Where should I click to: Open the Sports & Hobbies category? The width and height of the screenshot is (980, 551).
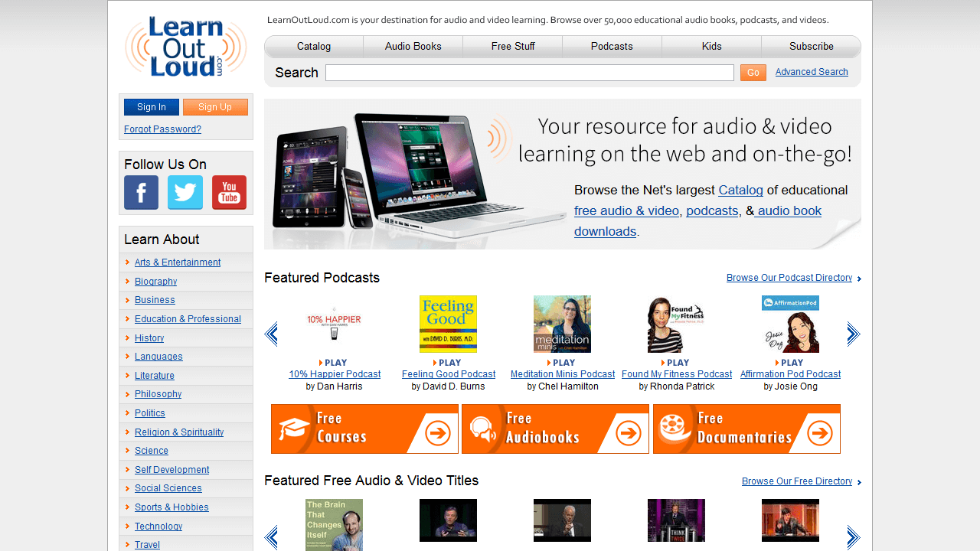tap(171, 507)
